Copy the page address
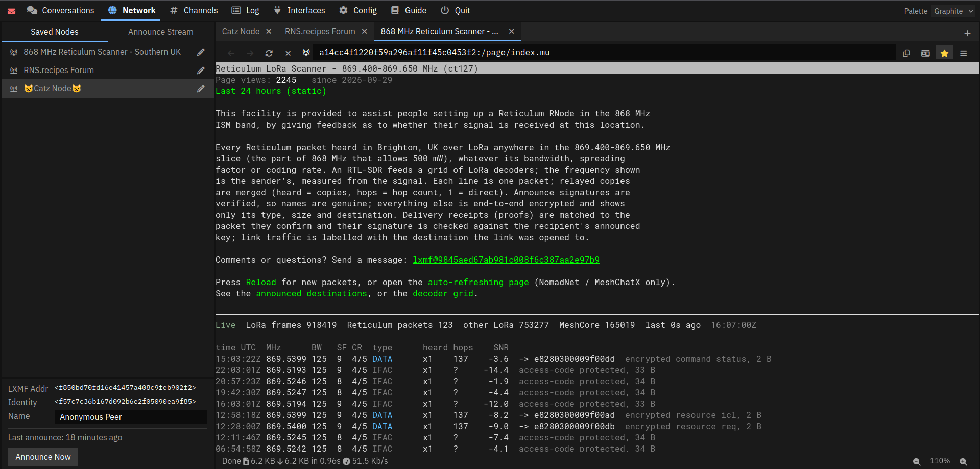This screenshot has width=980, height=469. (906, 53)
